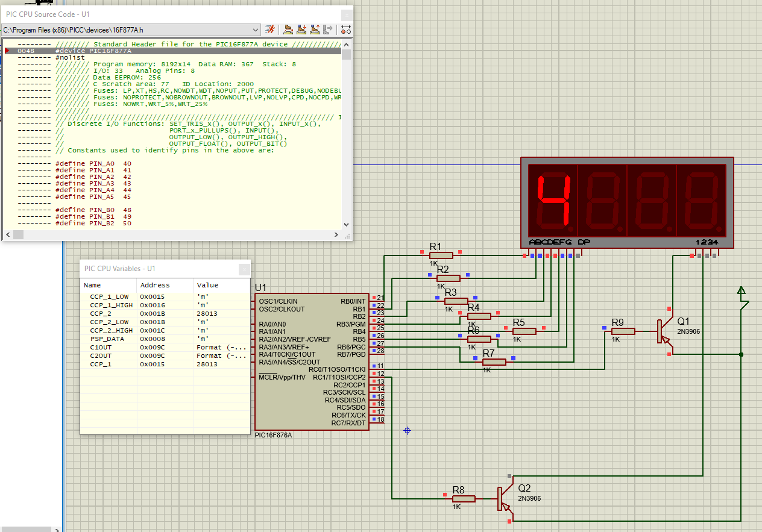Select resistor R7 on the schematic
Screen dimensions: 762x532
click(x=494, y=361)
